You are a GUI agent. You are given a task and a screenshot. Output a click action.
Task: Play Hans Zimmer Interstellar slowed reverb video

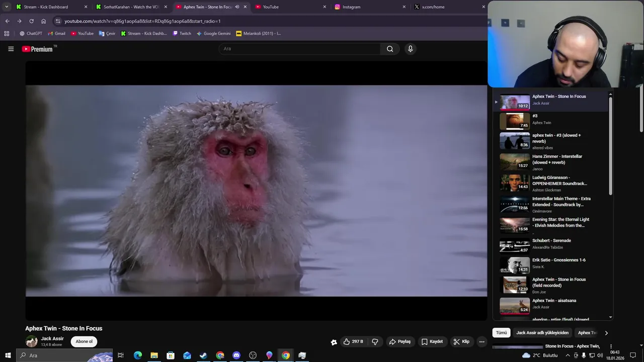tap(551, 162)
